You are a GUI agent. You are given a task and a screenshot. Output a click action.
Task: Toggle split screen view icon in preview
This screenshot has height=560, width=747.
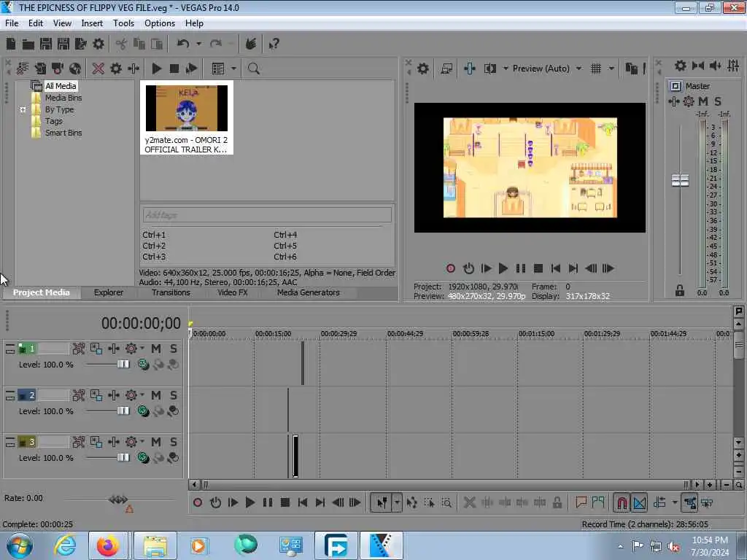490,69
